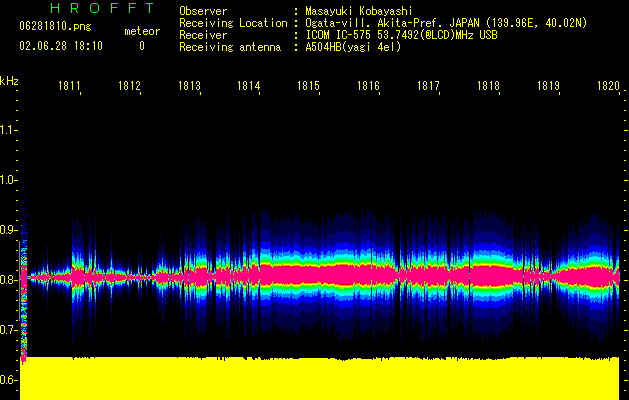Click the kHz axis unit label
Screen dimensions: 629x400
click(x=9, y=81)
